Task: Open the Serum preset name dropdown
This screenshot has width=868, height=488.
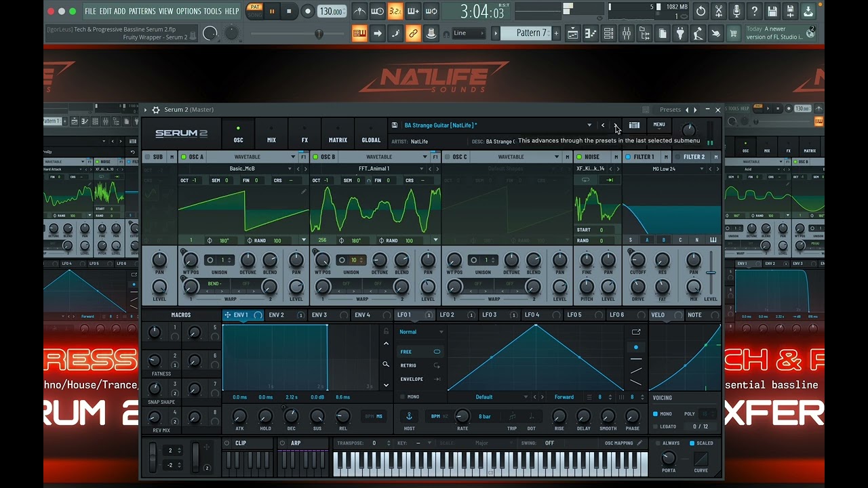Action: click(x=589, y=125)
